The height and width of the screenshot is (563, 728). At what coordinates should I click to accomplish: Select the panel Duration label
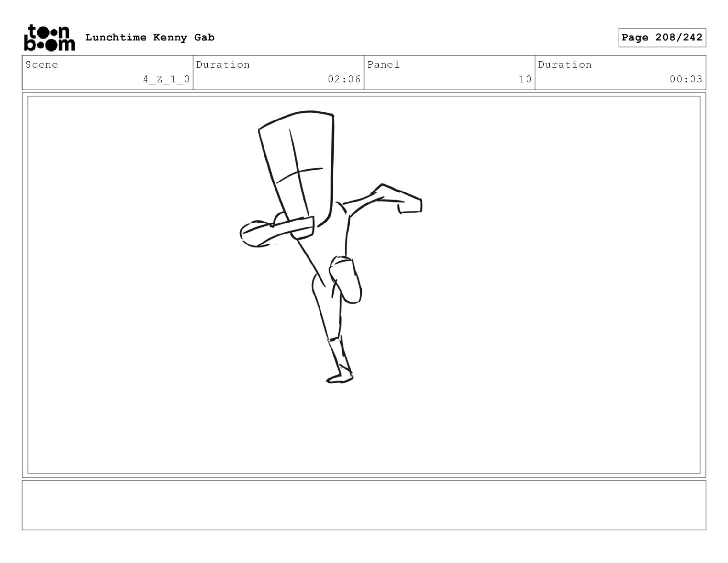tap(565, 64)
